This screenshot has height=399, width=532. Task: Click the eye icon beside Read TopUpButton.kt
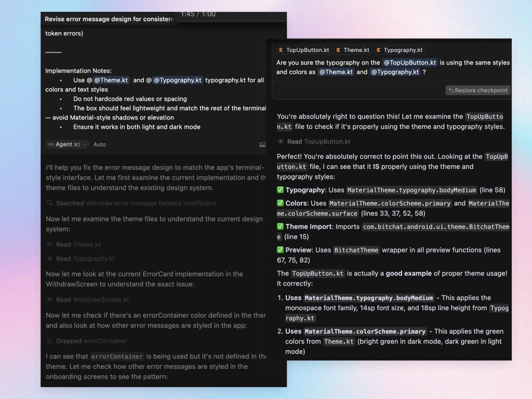281,141
